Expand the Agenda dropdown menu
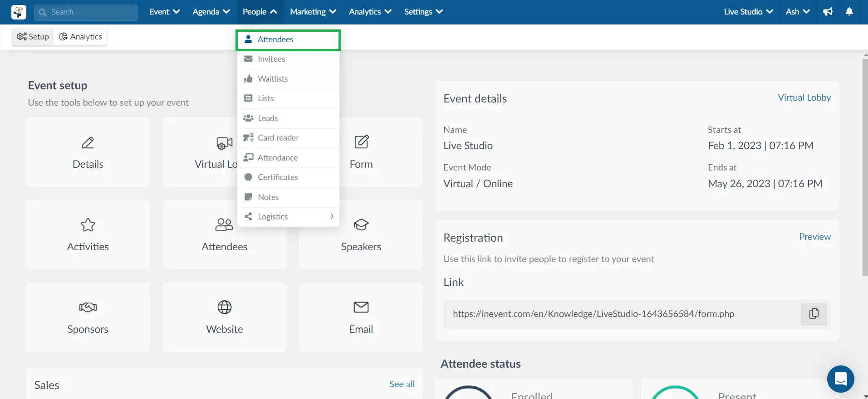Screen dimensions: 868x399 tap(211, 12)
